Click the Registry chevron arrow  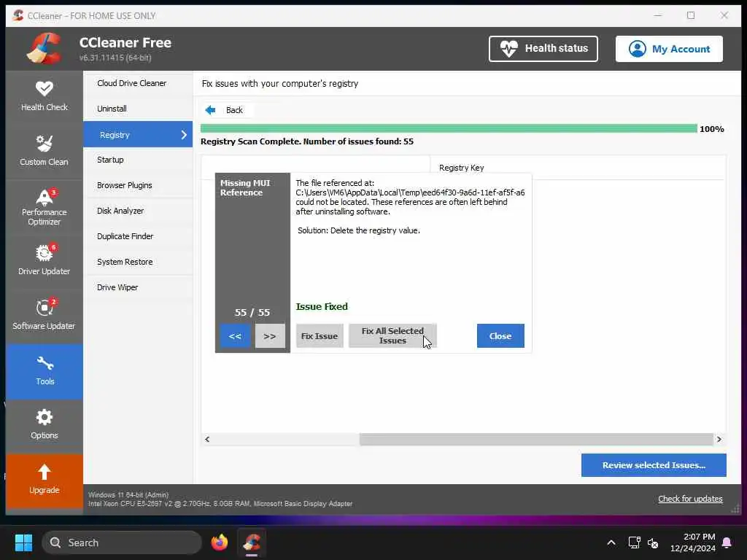(x=184, y=135)
